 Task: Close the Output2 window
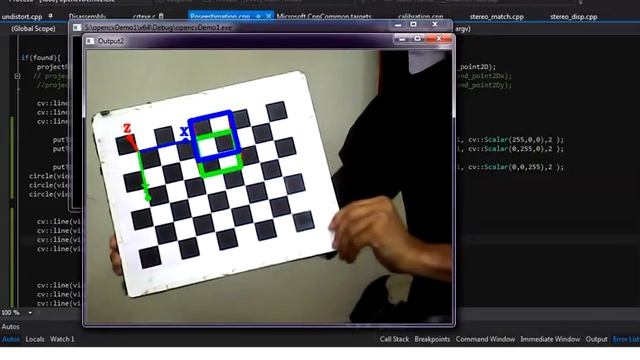[x=439, y=39]
